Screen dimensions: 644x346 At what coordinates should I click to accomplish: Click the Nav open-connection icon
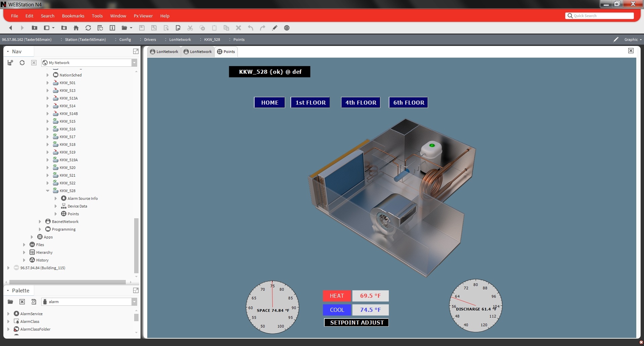tap(10, 63)
